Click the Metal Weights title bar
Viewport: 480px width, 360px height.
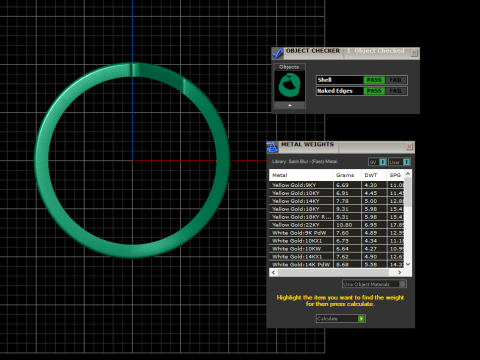click(341, 147)
